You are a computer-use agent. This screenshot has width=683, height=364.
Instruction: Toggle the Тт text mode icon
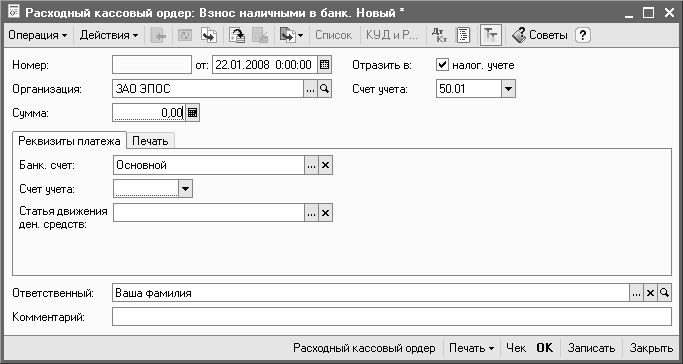(x=491, y=36)
